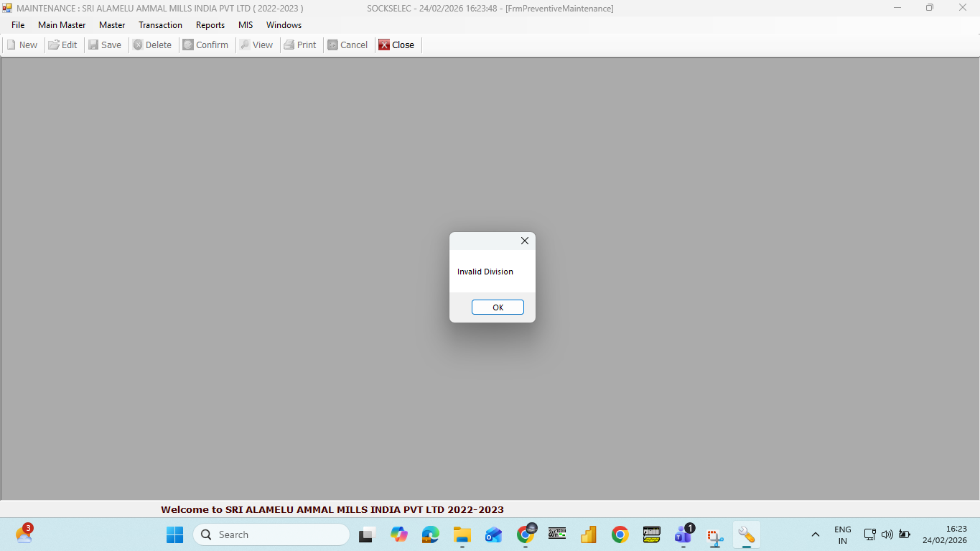Open the File menu
Screen dimensions: 980x551
pos(18,25)
